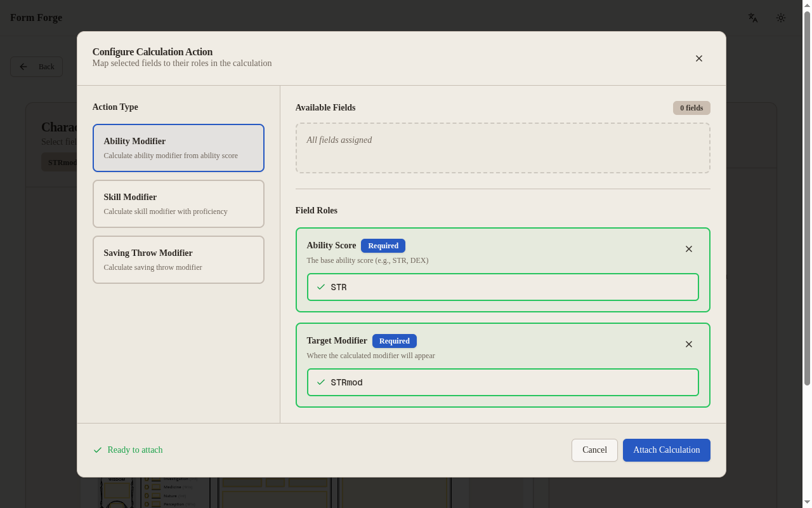Click the empty Available Fields drop area
This screenshot has height=508, width=812.
click(503, 148)
